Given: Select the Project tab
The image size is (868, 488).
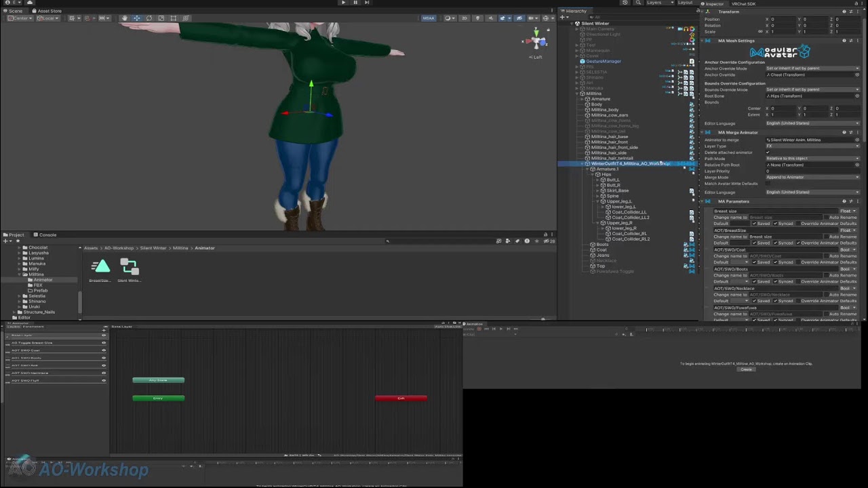Looking at the screenshot, I should (x=15, y=235).
